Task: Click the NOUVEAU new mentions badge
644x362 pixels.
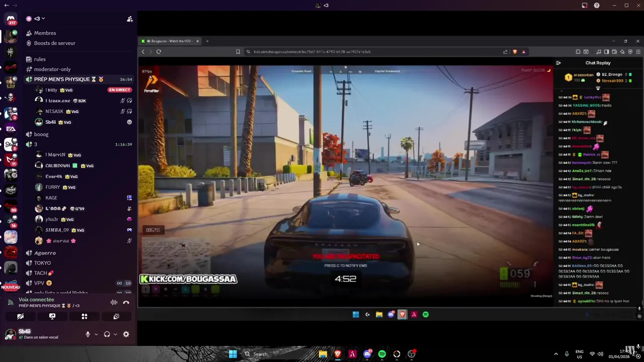Action: [x=11, y=287]
